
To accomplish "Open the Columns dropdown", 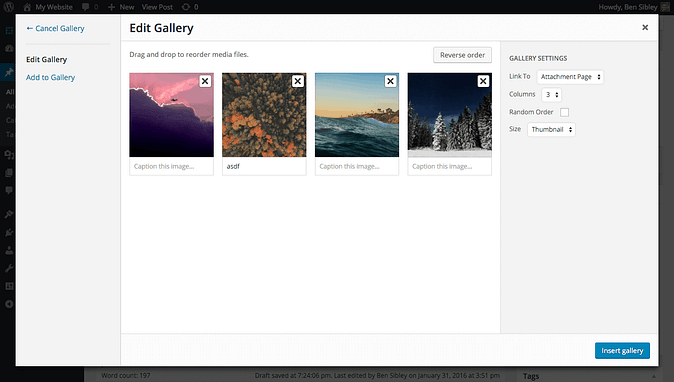I will [551, 95].
